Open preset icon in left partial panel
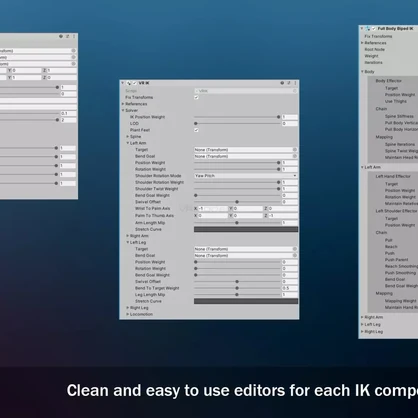The width and height of the screenshot is (418, 418). point(67,36)
